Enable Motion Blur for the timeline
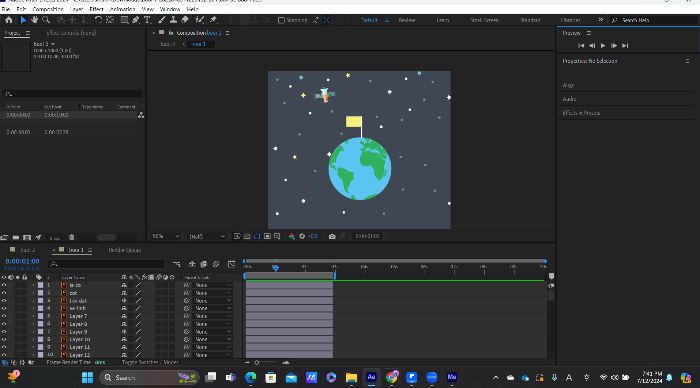 (216, 264)
